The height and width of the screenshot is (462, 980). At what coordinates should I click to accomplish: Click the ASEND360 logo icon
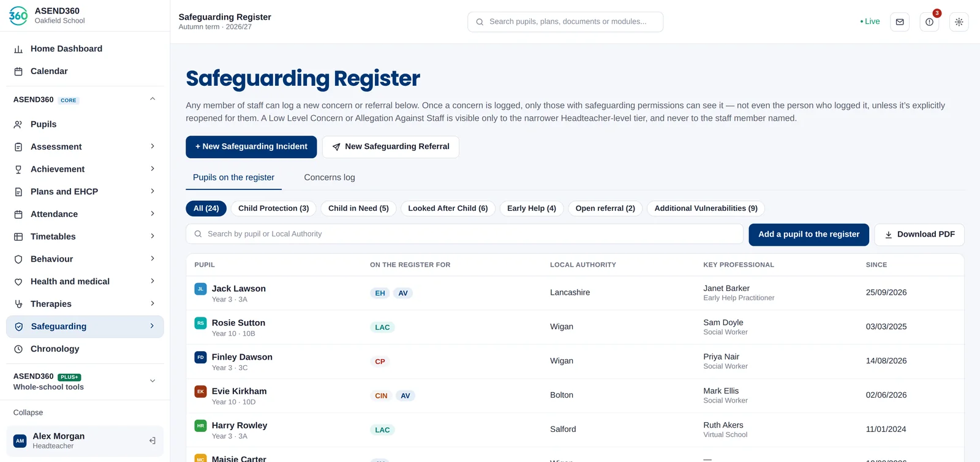pyautogui.click(x=18, y=15)
